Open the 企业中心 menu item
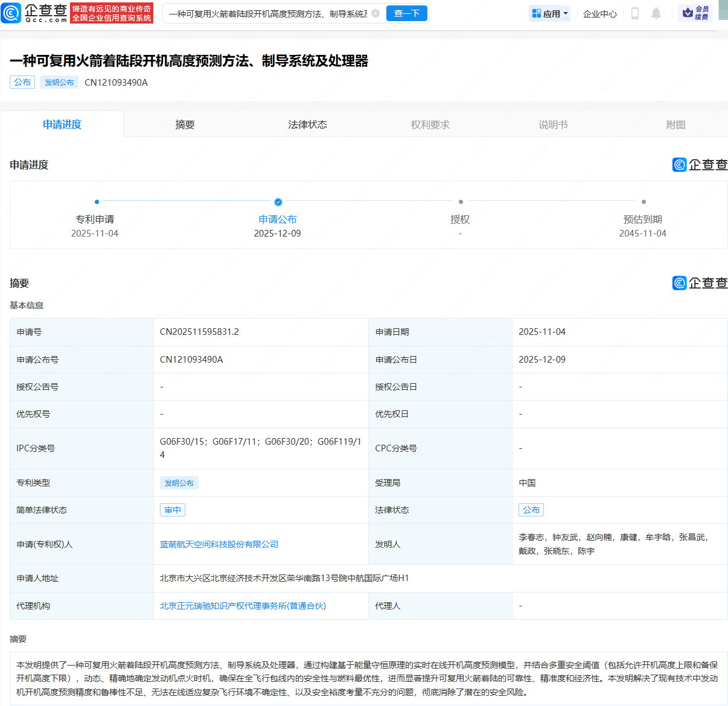Viewport: 728px width, 706px height. coord(599,13)
